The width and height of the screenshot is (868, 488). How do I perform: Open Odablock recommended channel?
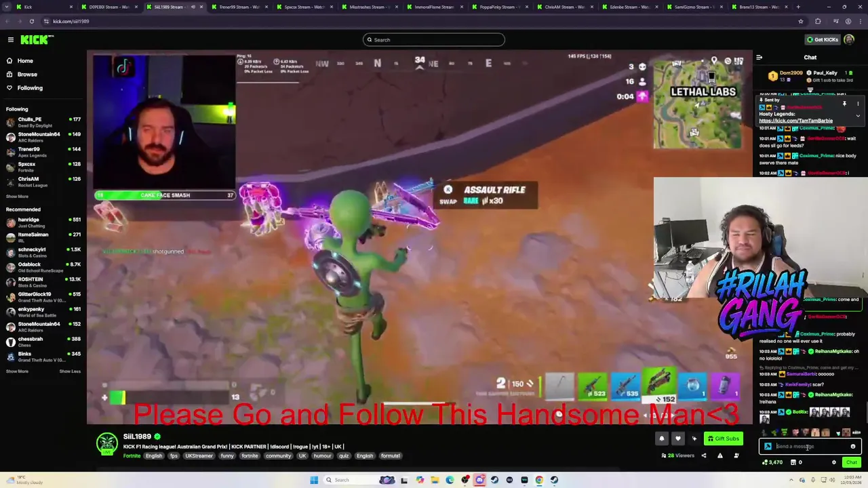[x=43, y=267]
